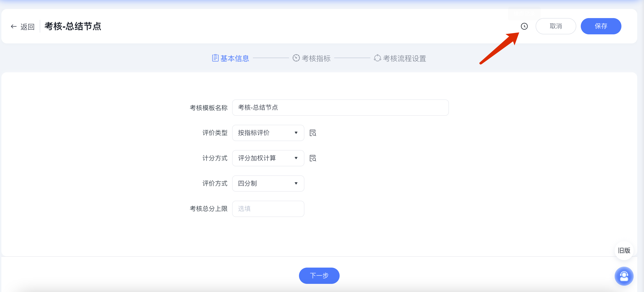View details icon beside 评价类型
The height and width of the screenshot is (292, 644).
point(313,133)
